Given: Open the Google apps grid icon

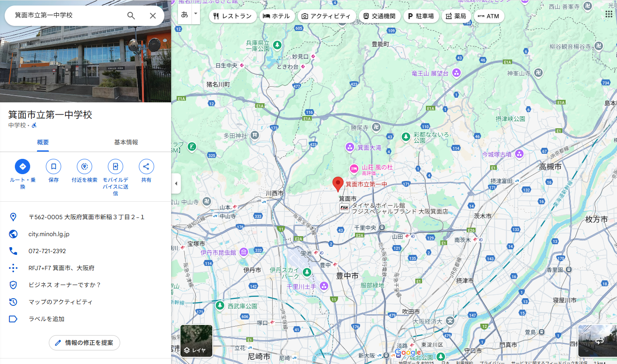Looking at the screenshot, I should coord(609,14).
